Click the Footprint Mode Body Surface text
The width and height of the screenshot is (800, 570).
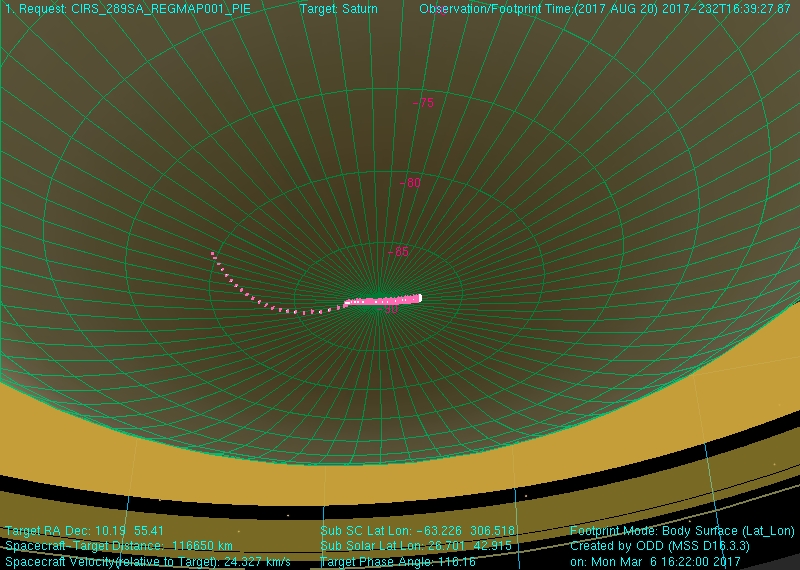(682, 531)
